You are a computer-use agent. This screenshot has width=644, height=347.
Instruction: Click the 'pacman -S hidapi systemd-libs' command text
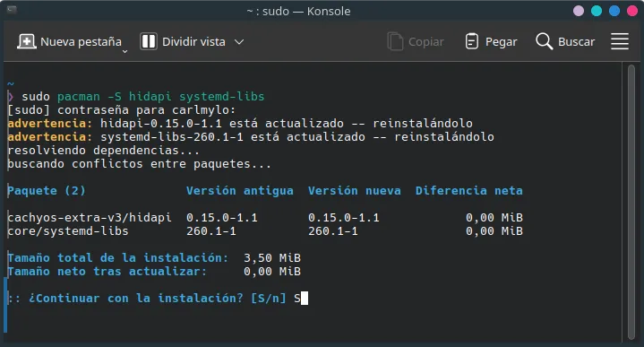(x=160, y=97)
